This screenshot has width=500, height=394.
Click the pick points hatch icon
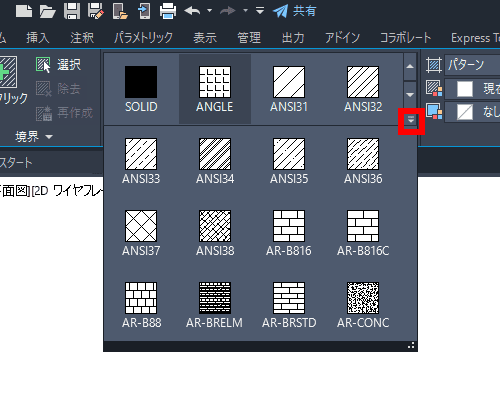tap(9, 72)
